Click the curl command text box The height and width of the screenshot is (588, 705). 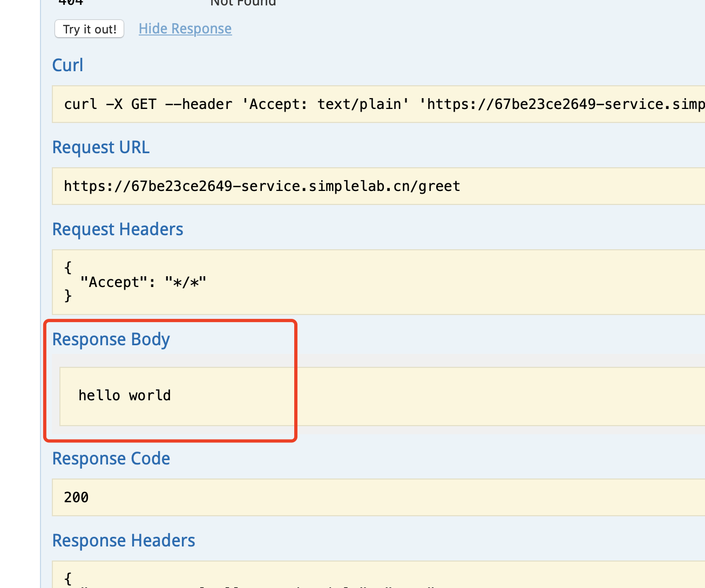coord(378,104)
